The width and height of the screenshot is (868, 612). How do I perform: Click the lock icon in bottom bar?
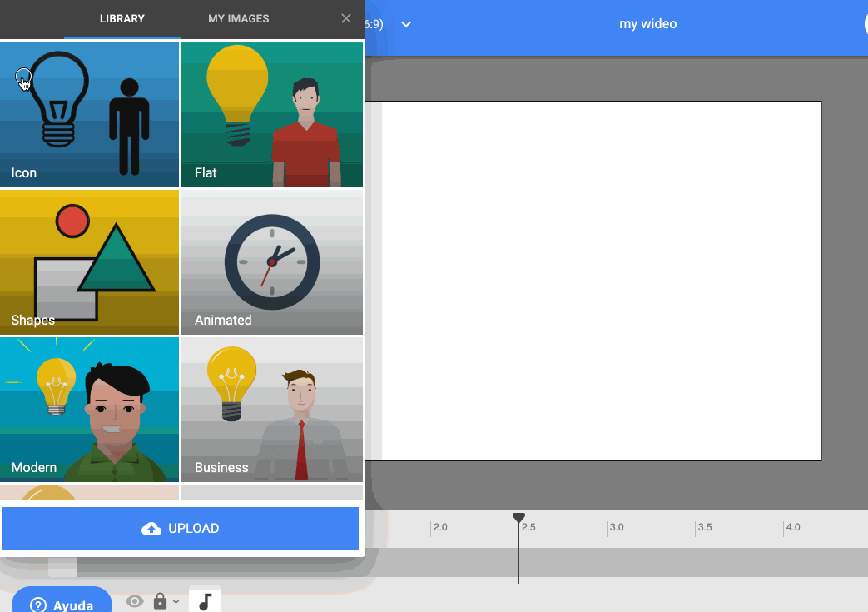pos(160,601)
